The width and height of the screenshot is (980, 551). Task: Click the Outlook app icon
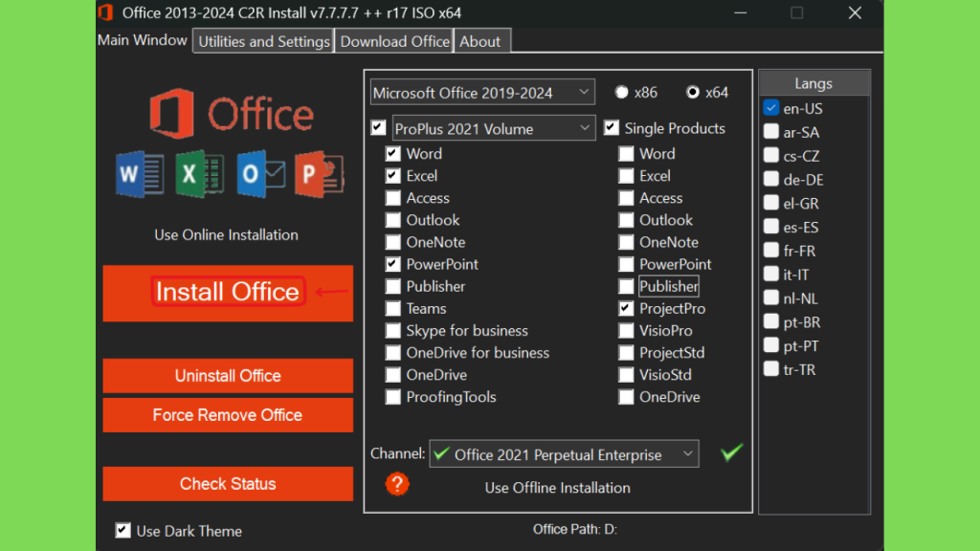[260, 174]
